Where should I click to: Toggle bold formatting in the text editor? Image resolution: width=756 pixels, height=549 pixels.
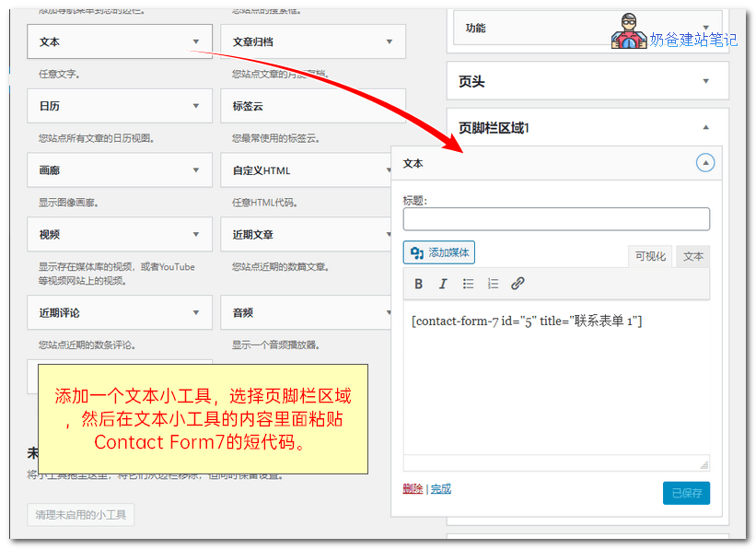point(419,284)
